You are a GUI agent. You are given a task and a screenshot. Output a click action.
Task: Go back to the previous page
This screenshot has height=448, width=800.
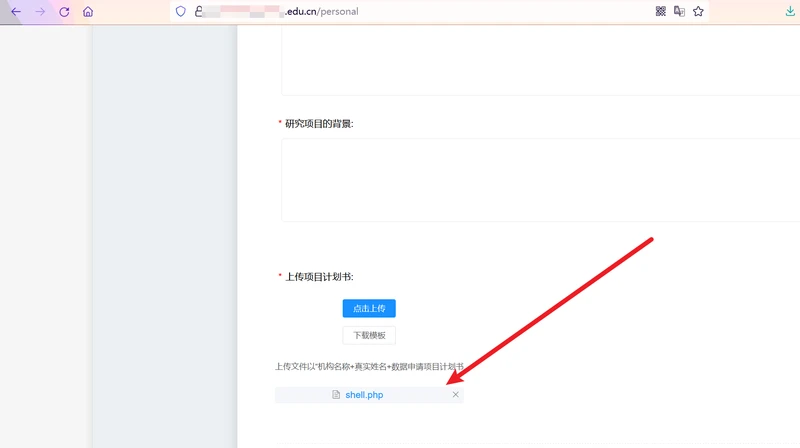click(16, 11)
